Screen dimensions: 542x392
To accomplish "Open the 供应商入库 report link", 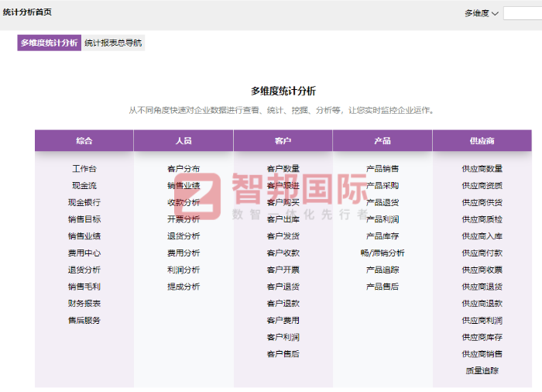I will click(x=482, y=236).
